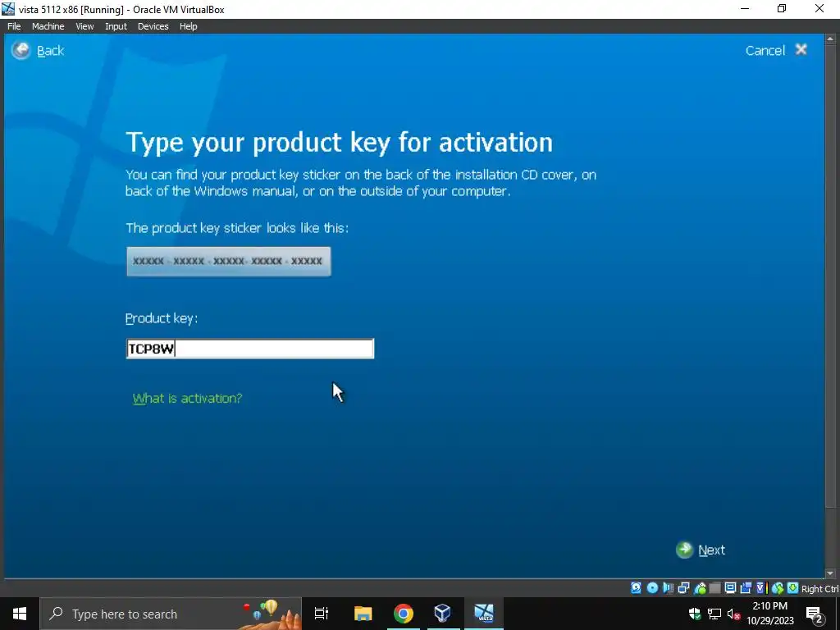Click VirtualBox CPU virtualization indicator
This screenshot has width=840, height=630.
tap(761, 588)
